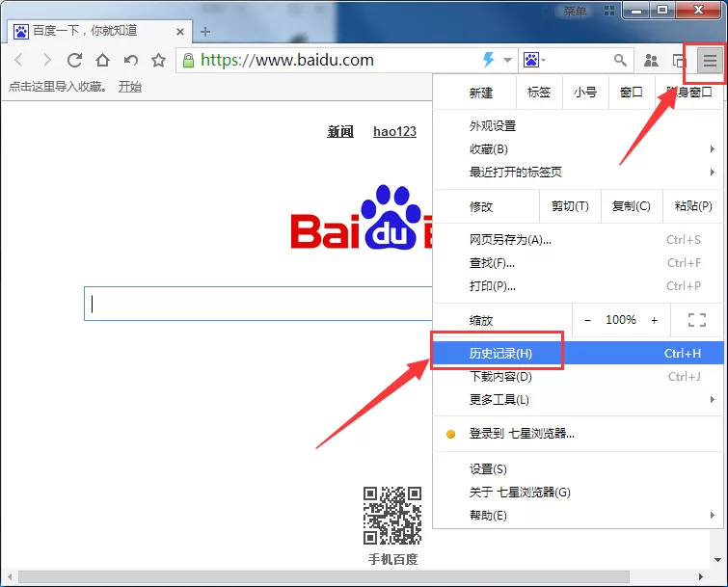Open 设置(S) menu item

coord(578,469)
